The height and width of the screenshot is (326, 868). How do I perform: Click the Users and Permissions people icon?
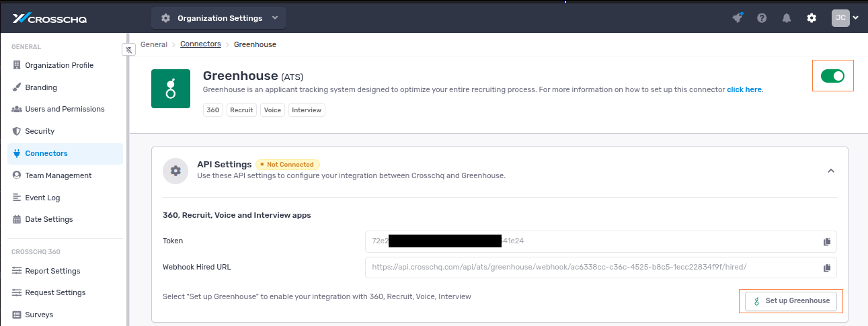pos(17,109)
